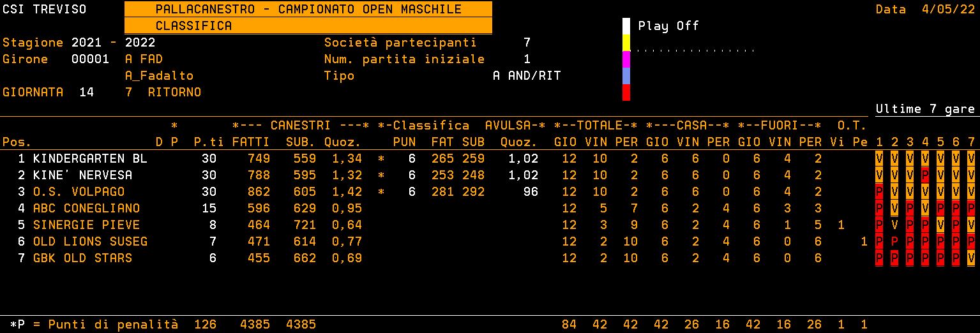Pick the red legend color swatch
This screenshot has height=333, width=980.
[x=626, y=93]
